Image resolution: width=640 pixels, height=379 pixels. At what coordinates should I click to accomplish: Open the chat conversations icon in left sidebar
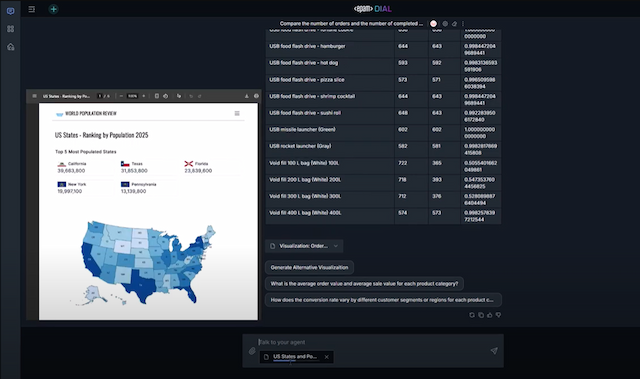pos(11,11)
